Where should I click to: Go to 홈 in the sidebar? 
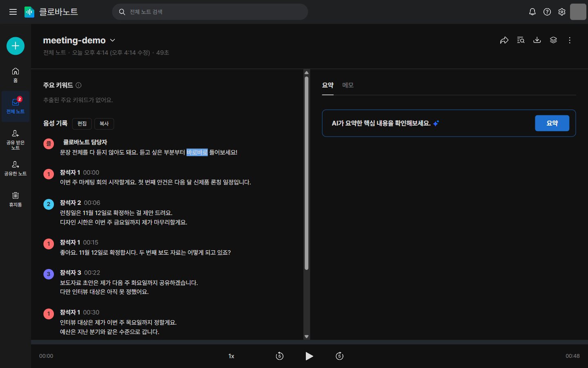(16, 75)
